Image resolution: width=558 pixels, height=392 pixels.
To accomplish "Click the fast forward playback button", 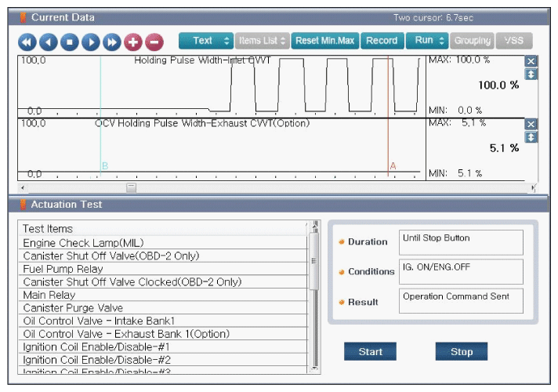I will click(112, 42).
